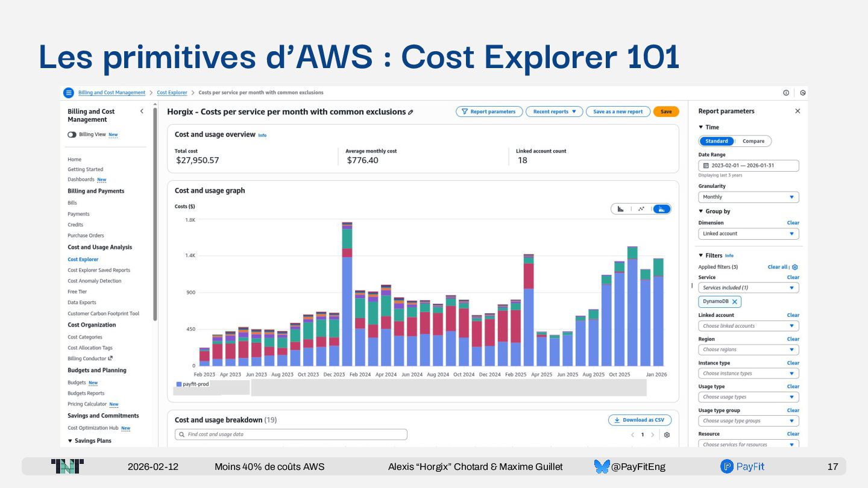
Task: Click the edit pencil beside report title
Action: tap(410, 112)
